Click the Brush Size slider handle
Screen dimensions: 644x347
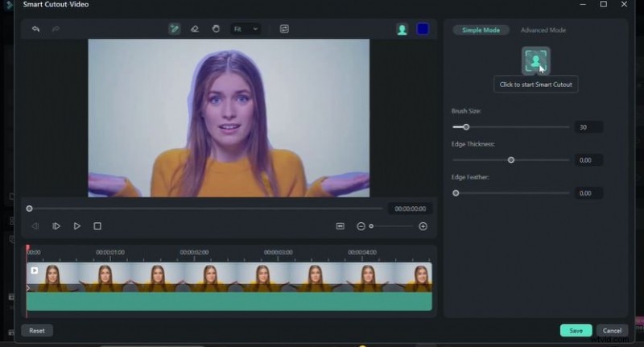pyautogui.click(x=466, y=127)
